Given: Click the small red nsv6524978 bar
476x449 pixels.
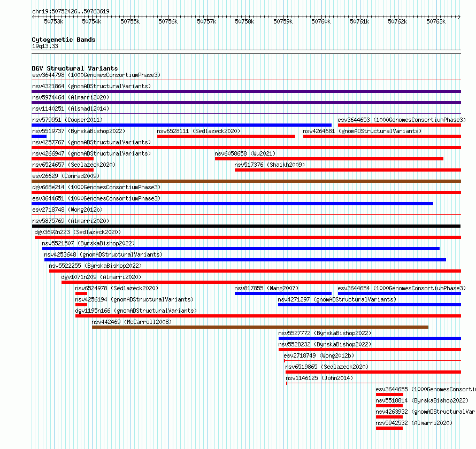Looking at the screenshot, I should [81, 293].
